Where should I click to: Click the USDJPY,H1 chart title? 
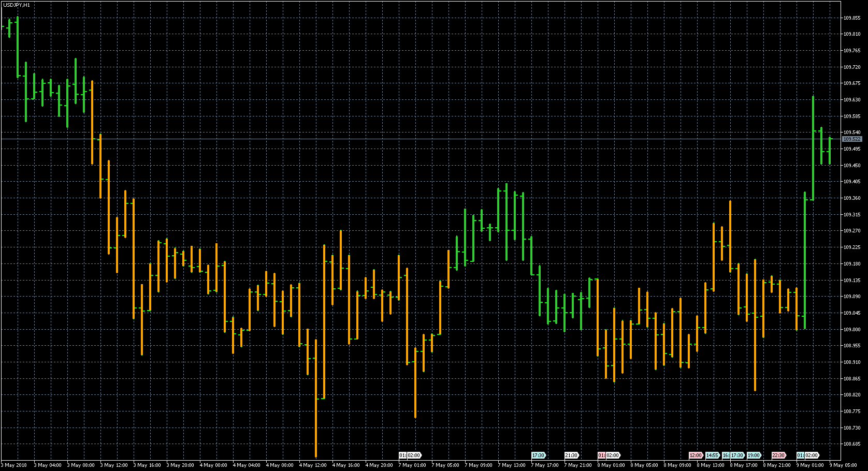tap(17, 5)
